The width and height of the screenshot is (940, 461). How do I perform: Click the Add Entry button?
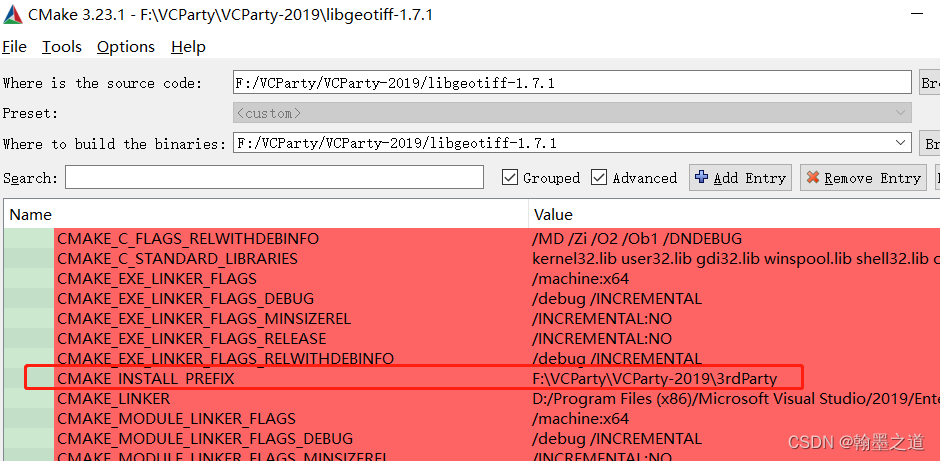tap(740, 178)
